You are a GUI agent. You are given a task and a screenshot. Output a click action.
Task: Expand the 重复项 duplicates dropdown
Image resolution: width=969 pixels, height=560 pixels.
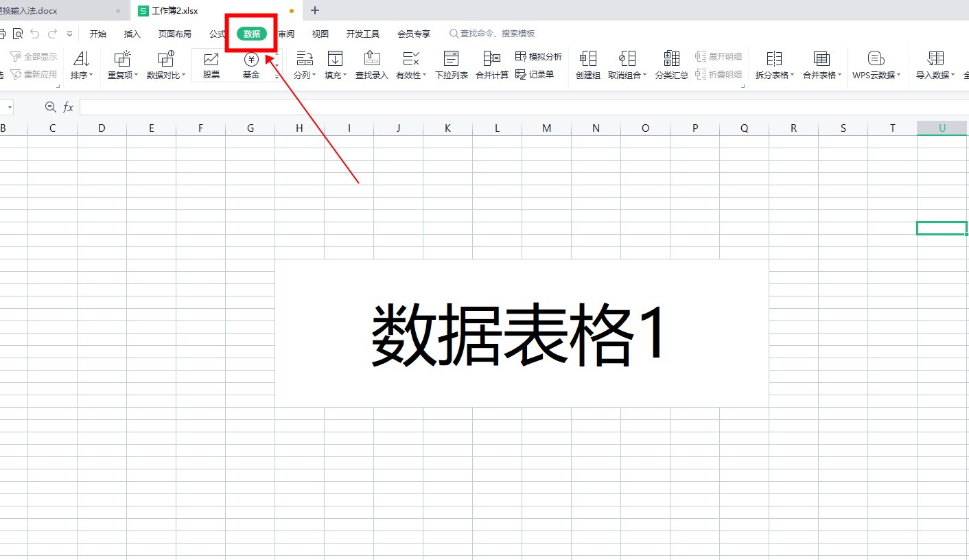(x=123, y=75)
